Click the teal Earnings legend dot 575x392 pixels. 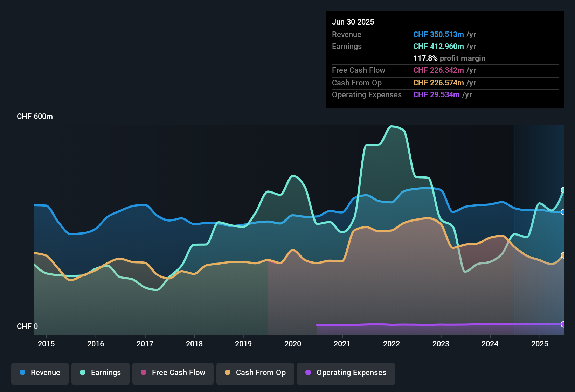[x=83, y=372]
